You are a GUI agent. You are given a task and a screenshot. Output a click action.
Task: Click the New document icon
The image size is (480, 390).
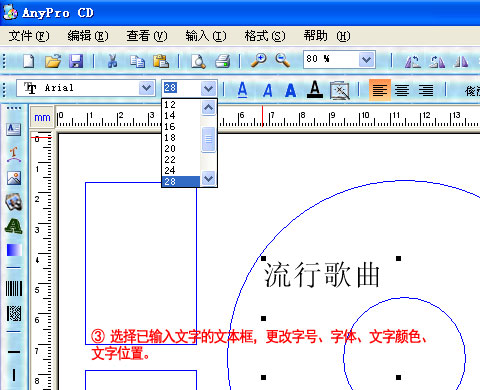[29, 61]
